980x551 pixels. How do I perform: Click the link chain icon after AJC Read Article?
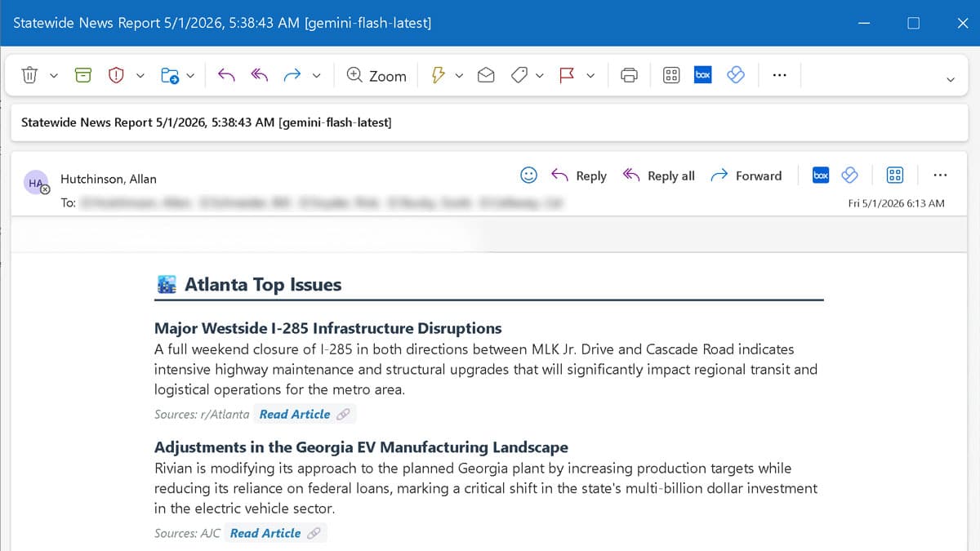tap(314, 533)
